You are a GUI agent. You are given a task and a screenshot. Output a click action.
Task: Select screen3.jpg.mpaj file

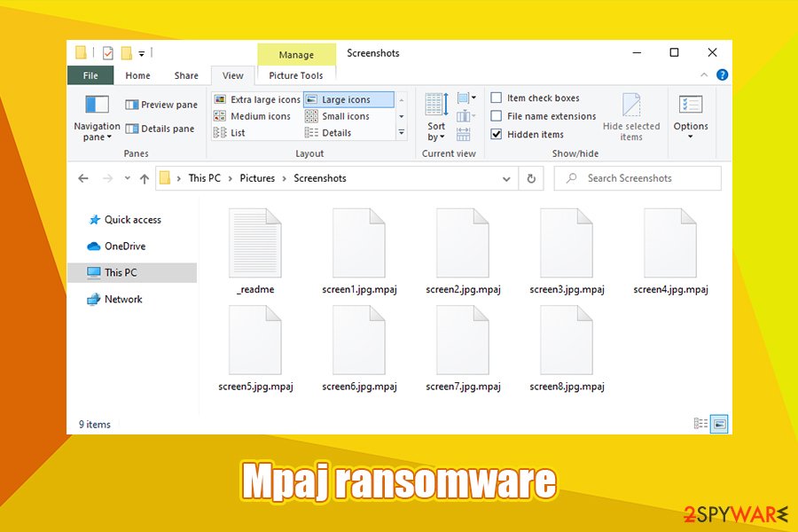pos(567,252)
